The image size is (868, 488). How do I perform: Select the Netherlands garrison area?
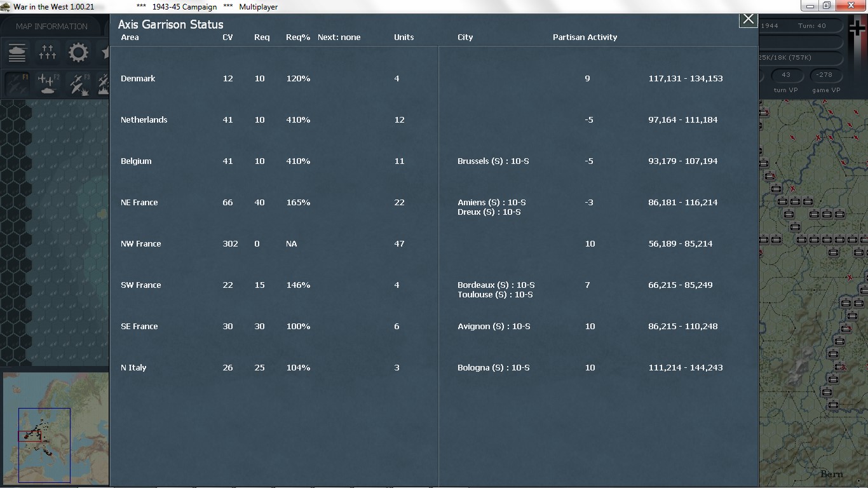[x=144, y=120]
